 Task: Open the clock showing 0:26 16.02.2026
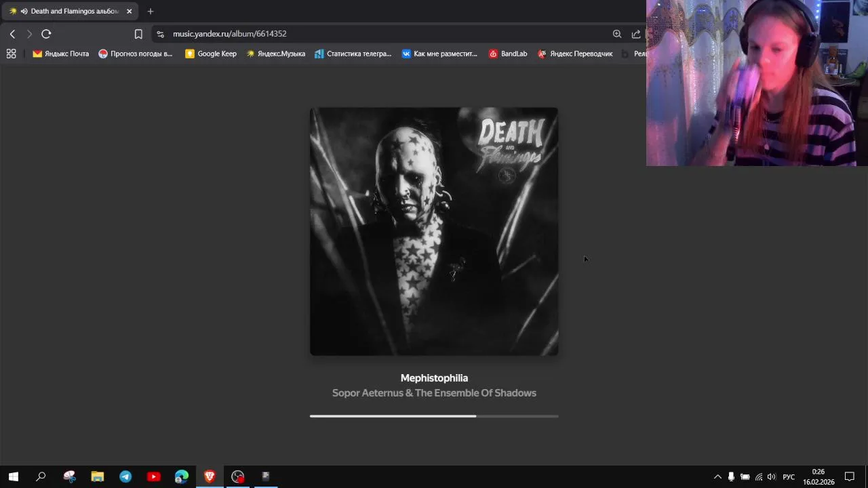[x=818, y=476]
